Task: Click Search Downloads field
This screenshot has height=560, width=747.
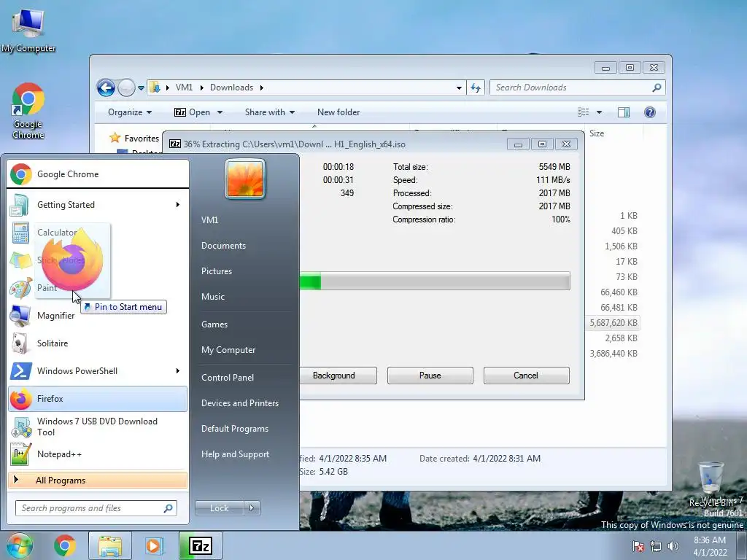Action: pos(578,87)
